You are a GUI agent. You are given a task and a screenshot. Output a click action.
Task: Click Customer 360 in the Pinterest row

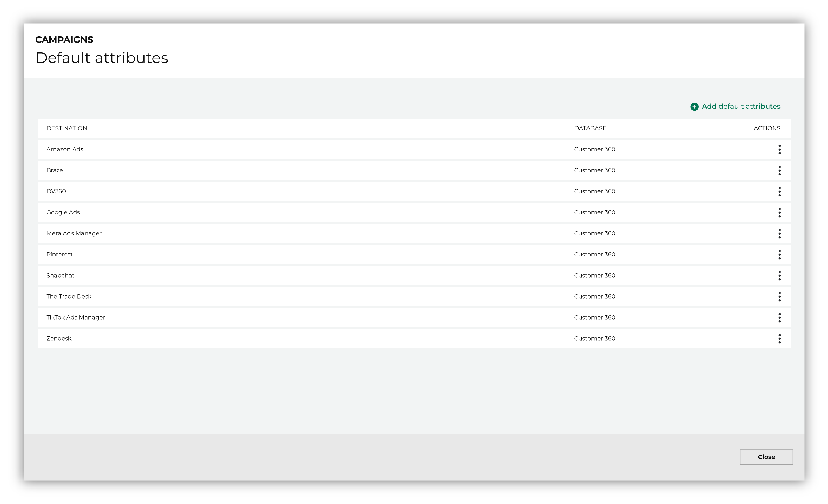tap(595, 254)
